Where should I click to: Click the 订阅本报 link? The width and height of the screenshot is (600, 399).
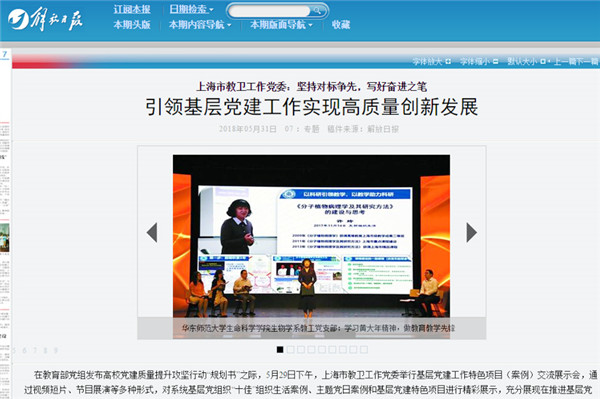pyautogui.click(x=132, y=9)
